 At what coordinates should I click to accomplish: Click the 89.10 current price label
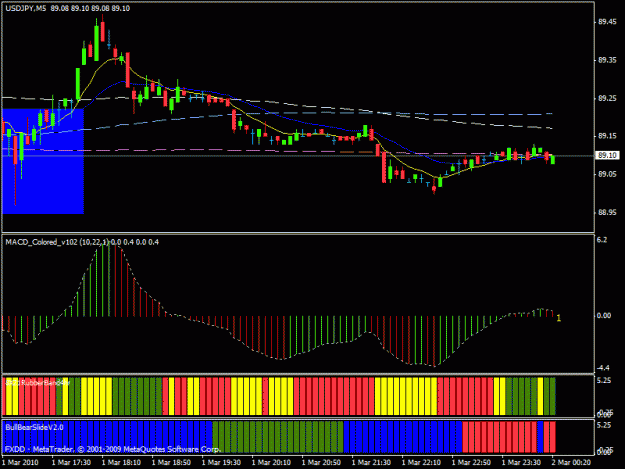[607, 155]
